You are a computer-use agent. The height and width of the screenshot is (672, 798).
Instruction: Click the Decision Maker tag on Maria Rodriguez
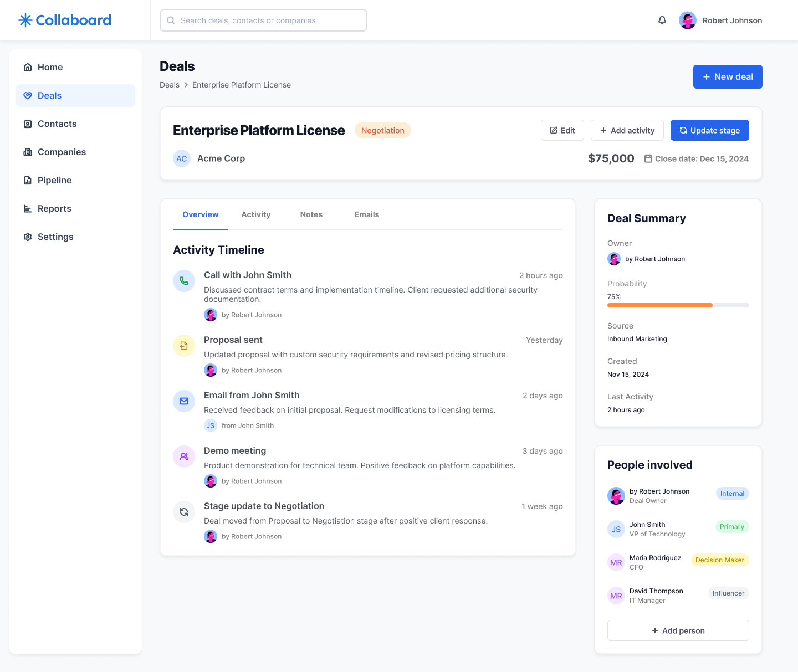pos(720,560)
